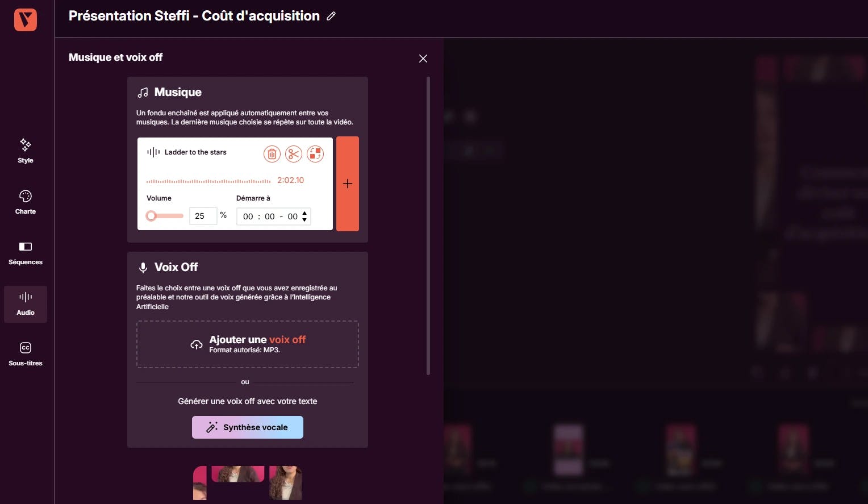Image resolution: width=868 pixels, height=504 pixels.
Task: Trim the music with scissors icon
Action: click(294, 154)
